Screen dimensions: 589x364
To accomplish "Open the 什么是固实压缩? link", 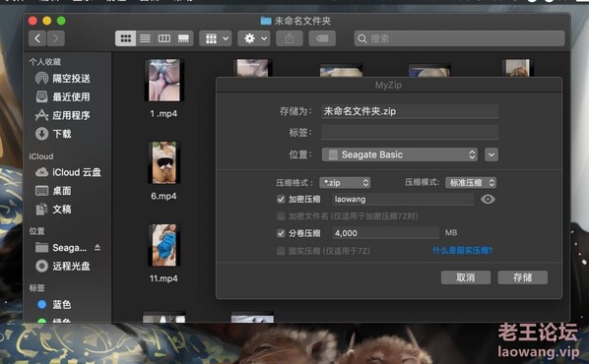I will pos(462,250).
